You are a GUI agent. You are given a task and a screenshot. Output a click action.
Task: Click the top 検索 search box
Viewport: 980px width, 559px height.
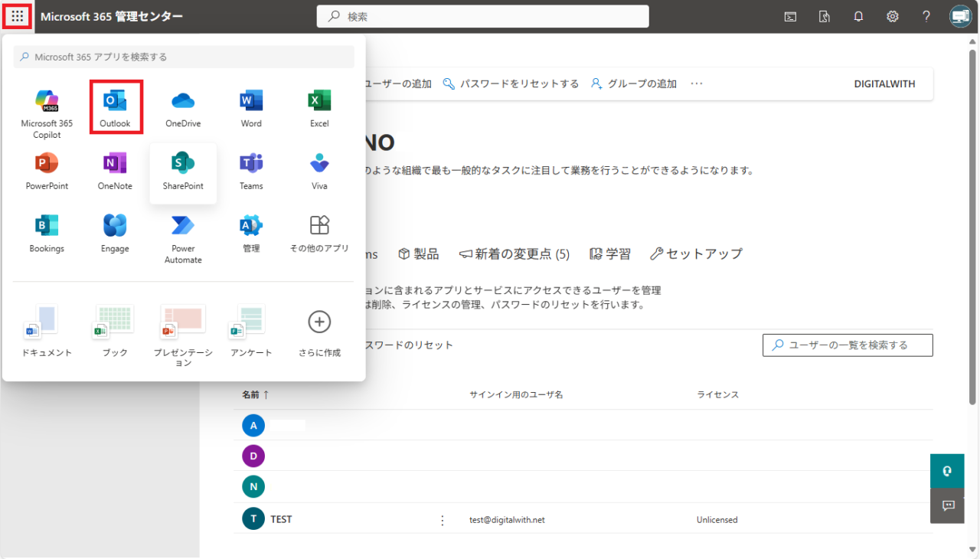pos(482,16)
